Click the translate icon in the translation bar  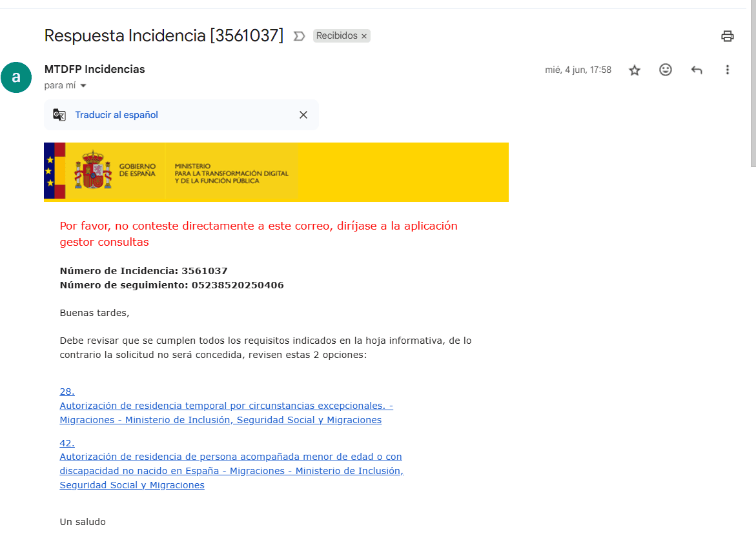pyautogui.click(x=59, y=115)
